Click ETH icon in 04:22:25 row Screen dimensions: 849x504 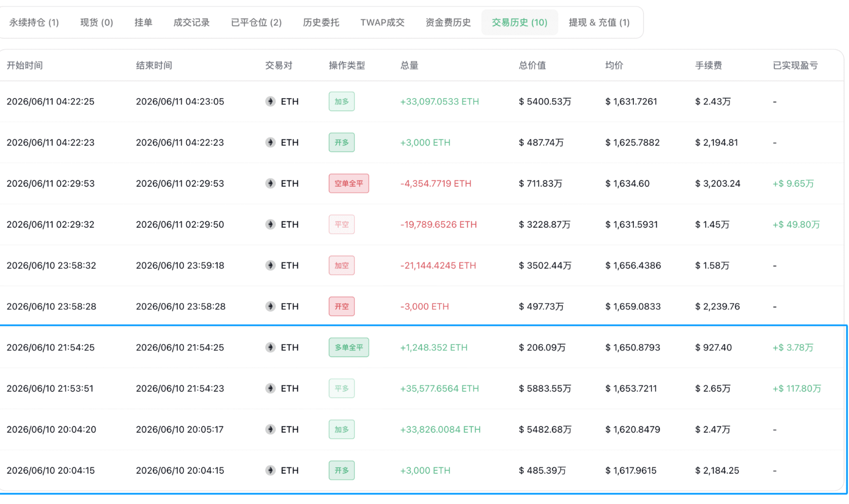(x=270, y=102)
